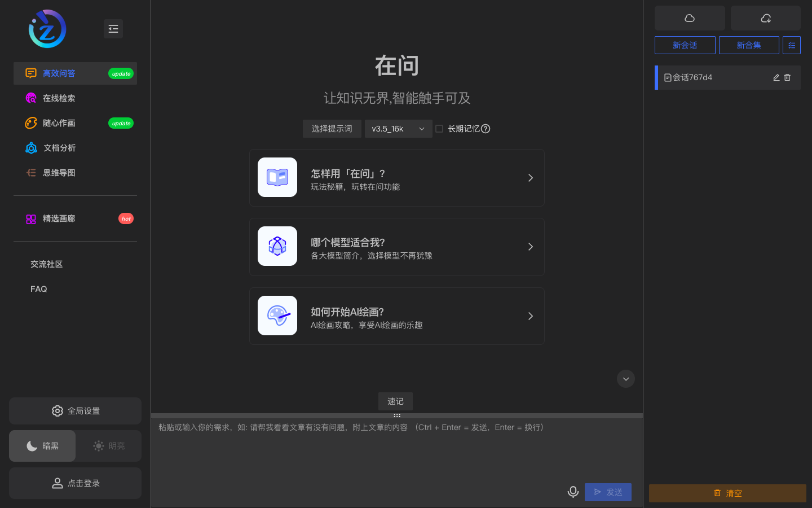Click the 新会话 new session button
The height and width of the screenshot is (508, 812).
click(685, 45)
